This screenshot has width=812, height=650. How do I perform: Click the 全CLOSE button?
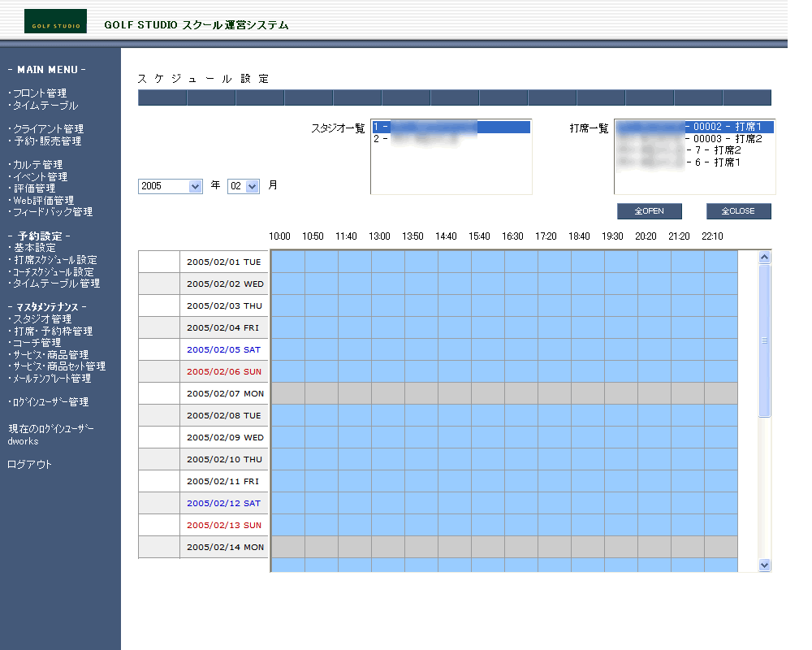(738, 211)
